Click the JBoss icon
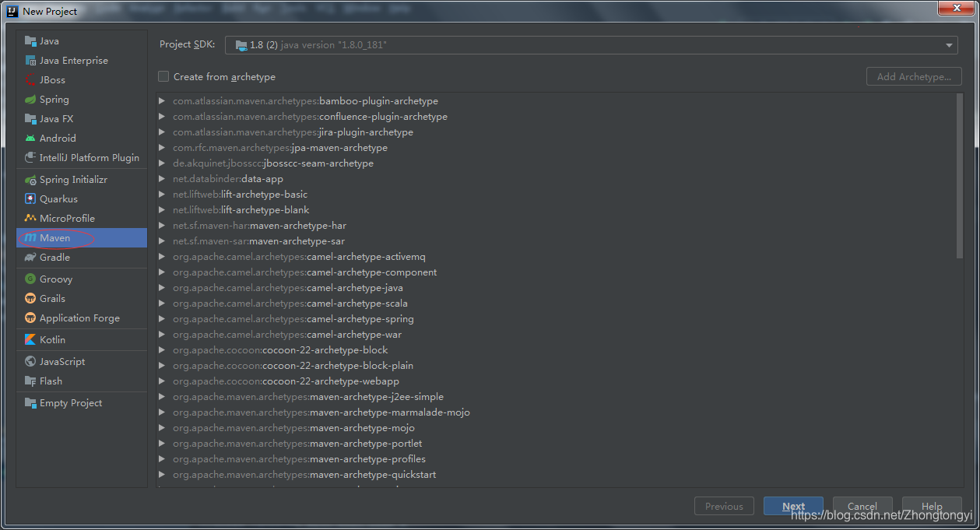980x530 pixels. [30, 80]
